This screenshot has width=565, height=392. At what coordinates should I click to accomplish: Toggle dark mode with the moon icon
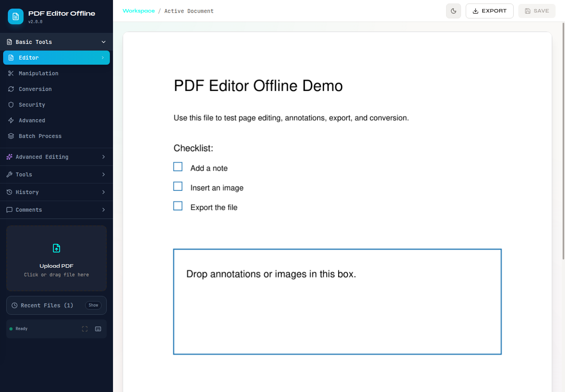[x=454, y=11]
